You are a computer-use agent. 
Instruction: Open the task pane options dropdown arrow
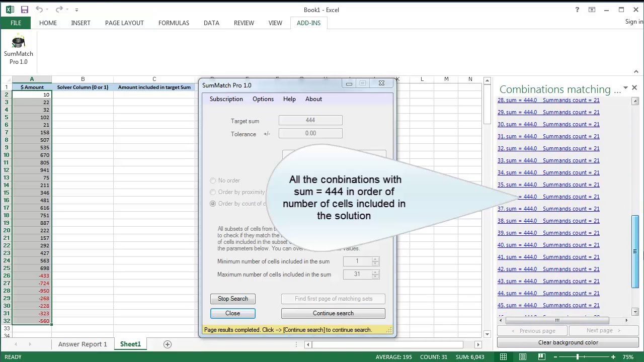point(626,87)
